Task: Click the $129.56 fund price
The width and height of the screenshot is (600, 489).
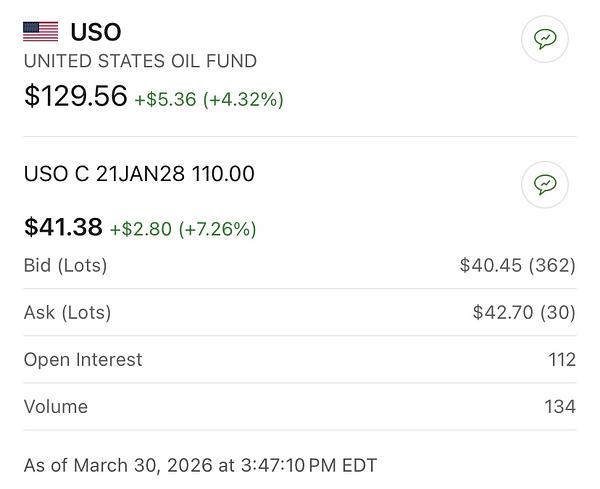Action: pyautogui.click(x=75, y=96)
